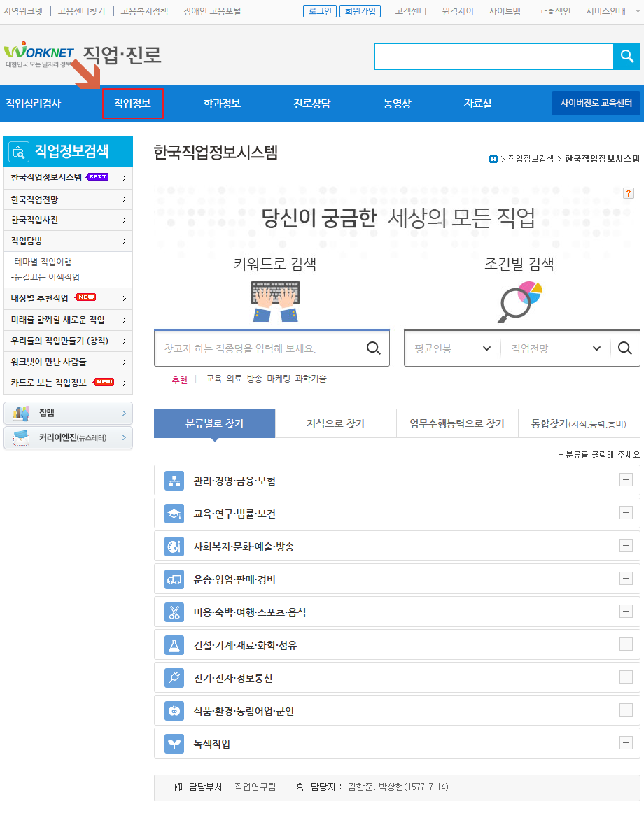The image size is (644, 832).
Task: Click the top site search input field
Action: (x=493, y=57)
